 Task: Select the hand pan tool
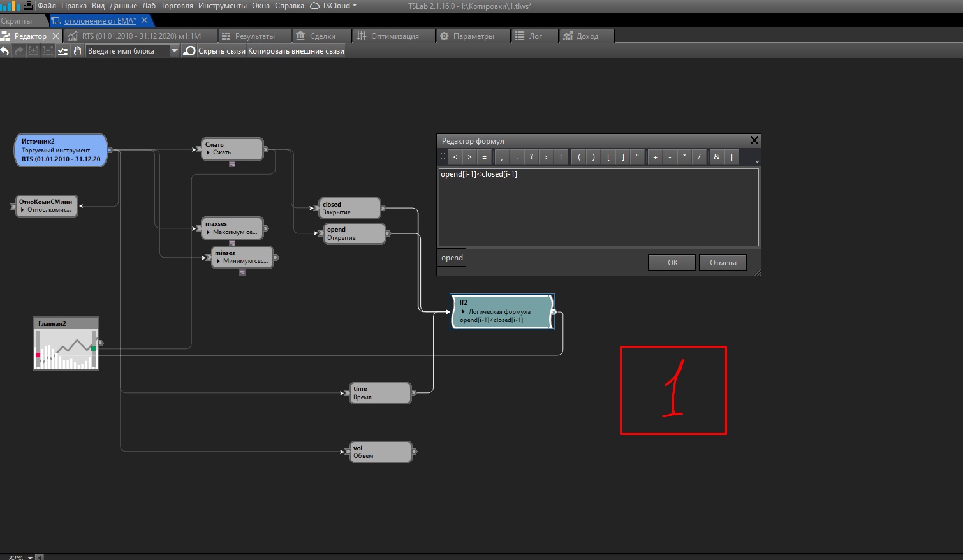78,51
